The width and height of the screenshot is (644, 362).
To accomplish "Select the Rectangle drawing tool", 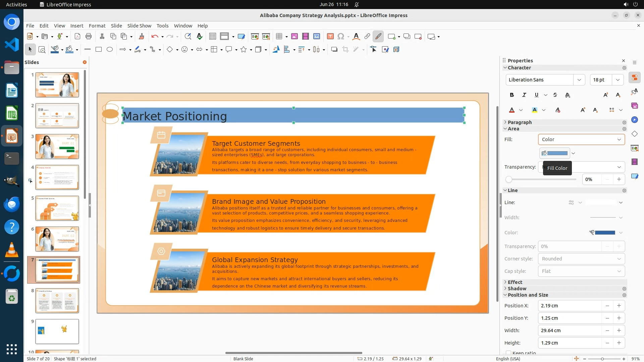I will (99, 50).
